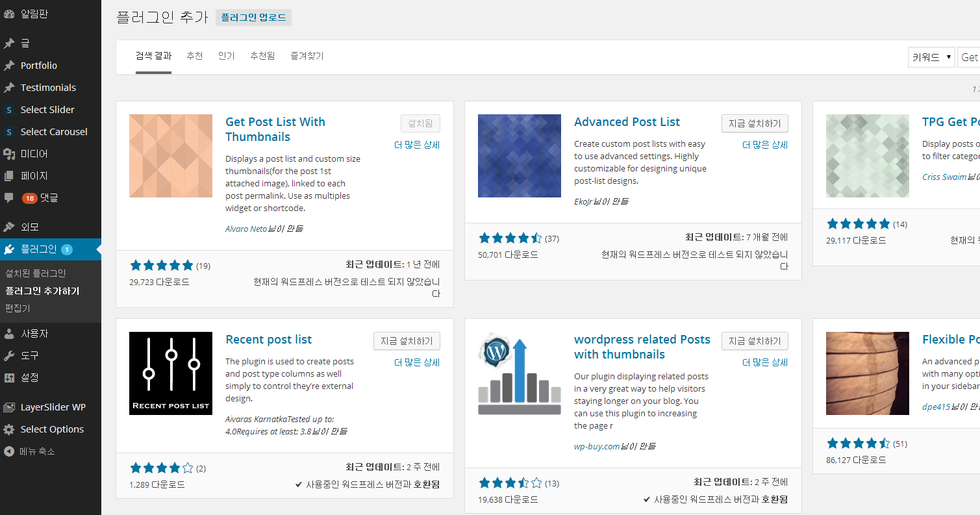Click the Select Slider S icon
980x515 pixels.
(9, 110)
